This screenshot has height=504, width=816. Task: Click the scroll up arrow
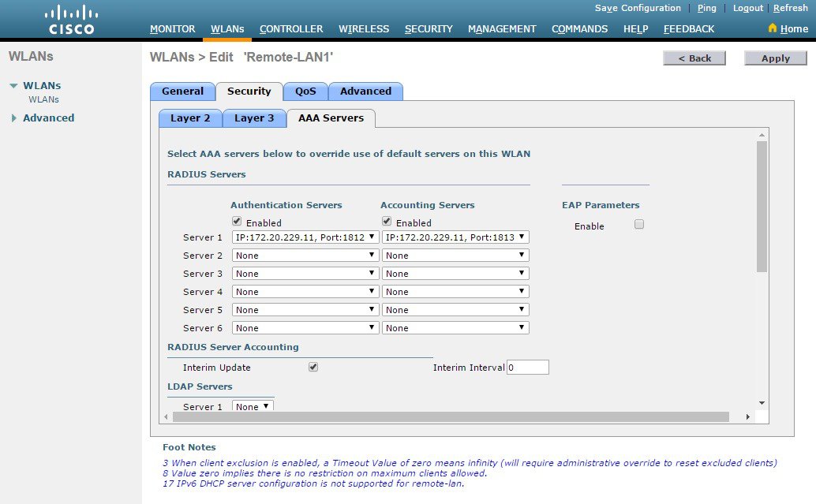point(762,135)
